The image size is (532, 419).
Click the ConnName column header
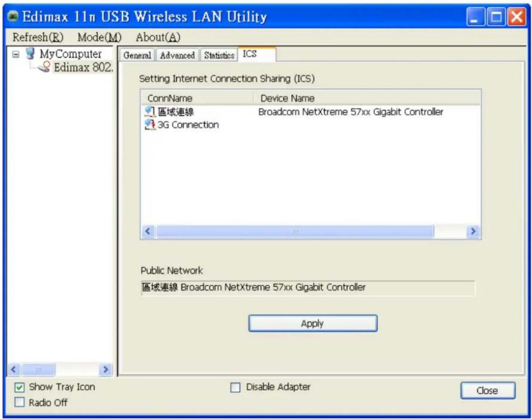click(198, 99)
